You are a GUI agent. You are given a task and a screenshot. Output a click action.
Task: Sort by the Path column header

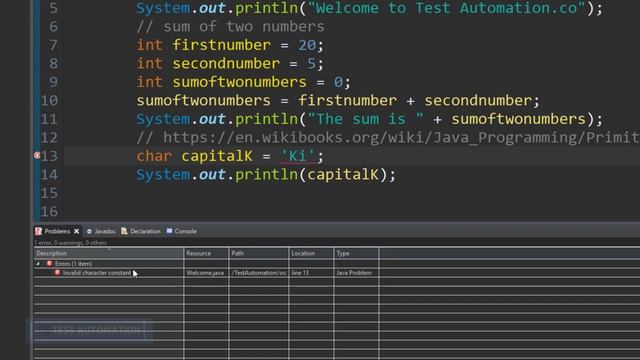259,253
